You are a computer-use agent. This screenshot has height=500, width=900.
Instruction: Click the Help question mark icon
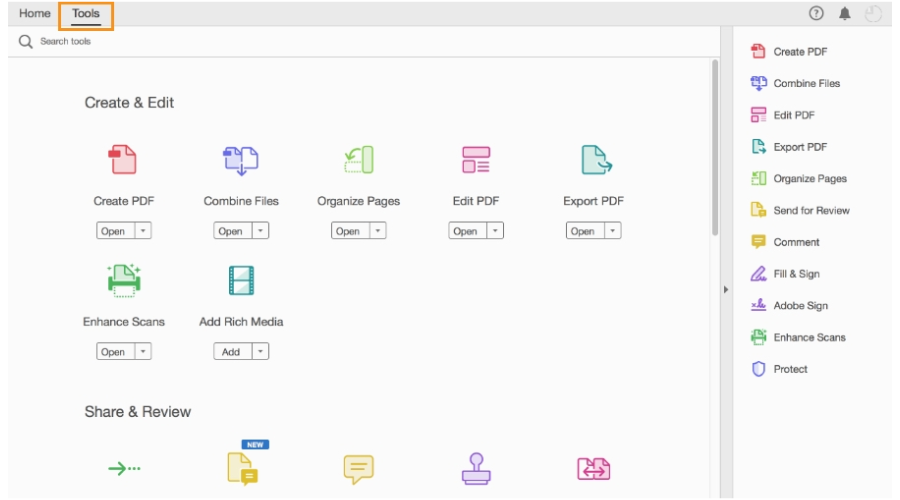click(816, 13)
